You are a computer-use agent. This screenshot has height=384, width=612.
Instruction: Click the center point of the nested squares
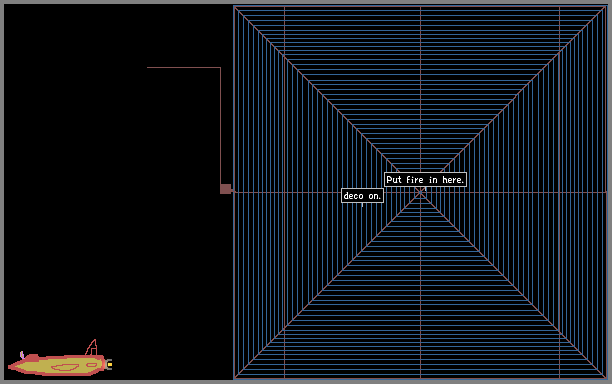pyautogui.click(x=420, y=192)
